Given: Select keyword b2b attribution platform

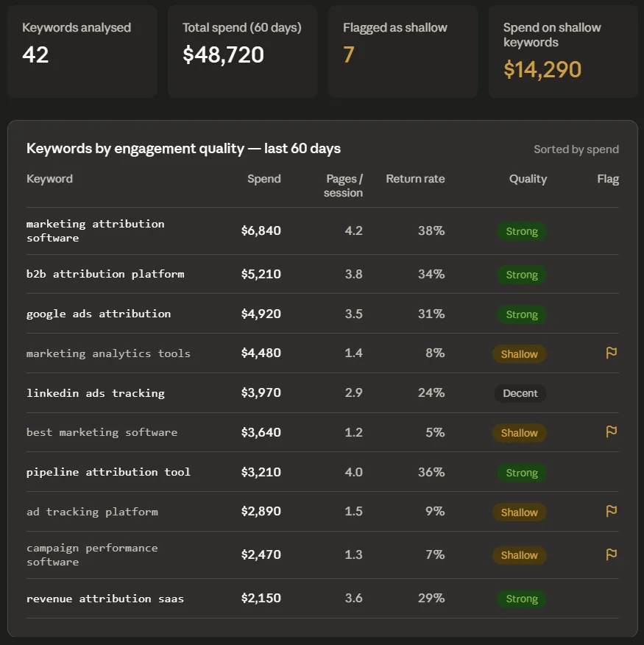Looking at the screenshot, I should click(105, 274).
